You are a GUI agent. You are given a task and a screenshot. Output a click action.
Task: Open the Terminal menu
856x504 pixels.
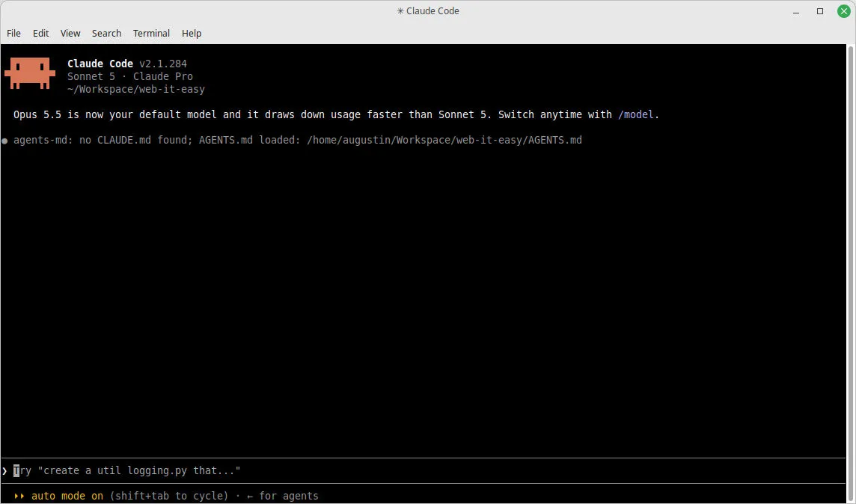click(x=151, y=33)
